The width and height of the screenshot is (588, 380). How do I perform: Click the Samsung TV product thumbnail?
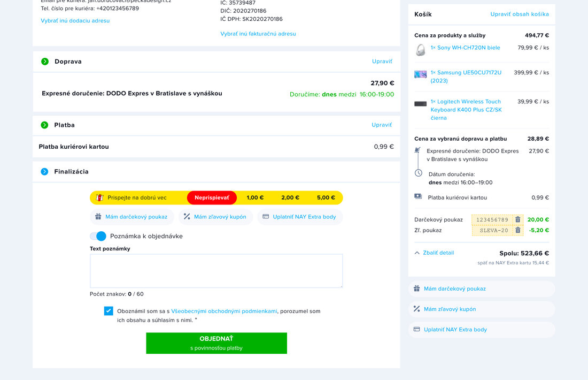(x=421, y=74)
